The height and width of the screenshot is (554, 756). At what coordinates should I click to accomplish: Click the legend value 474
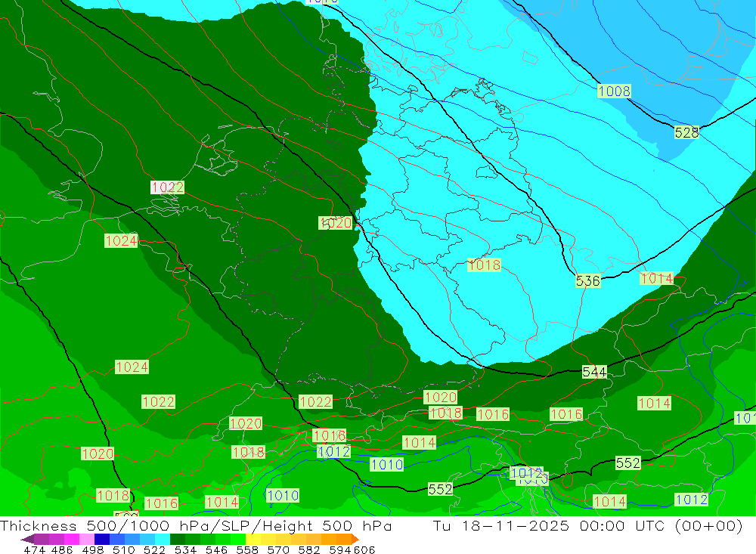34,549
